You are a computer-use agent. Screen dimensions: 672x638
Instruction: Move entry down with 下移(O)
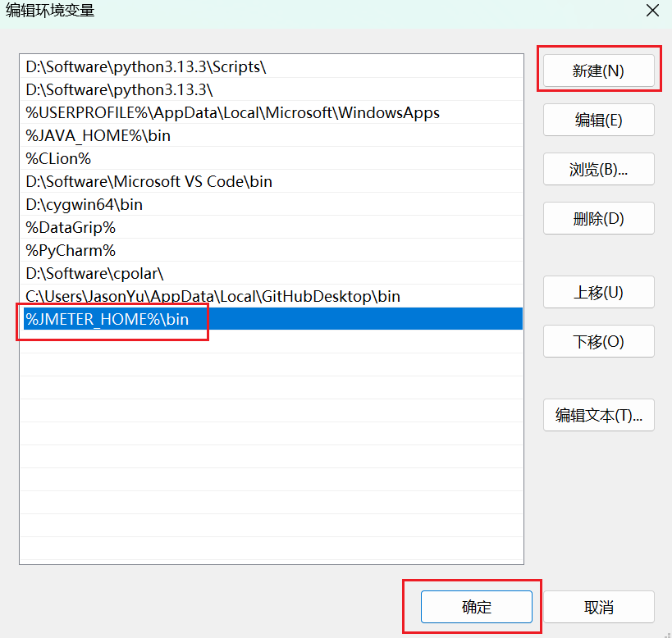(598, 341)
